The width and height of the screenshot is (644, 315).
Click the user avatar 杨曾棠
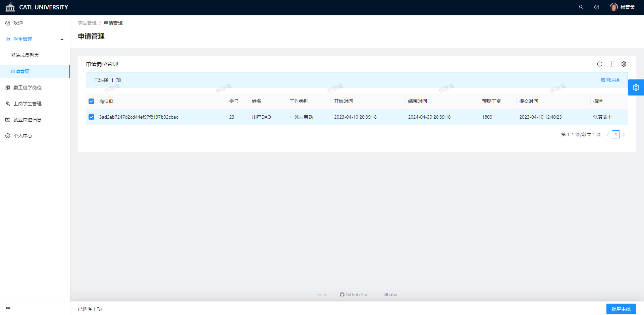614,7
